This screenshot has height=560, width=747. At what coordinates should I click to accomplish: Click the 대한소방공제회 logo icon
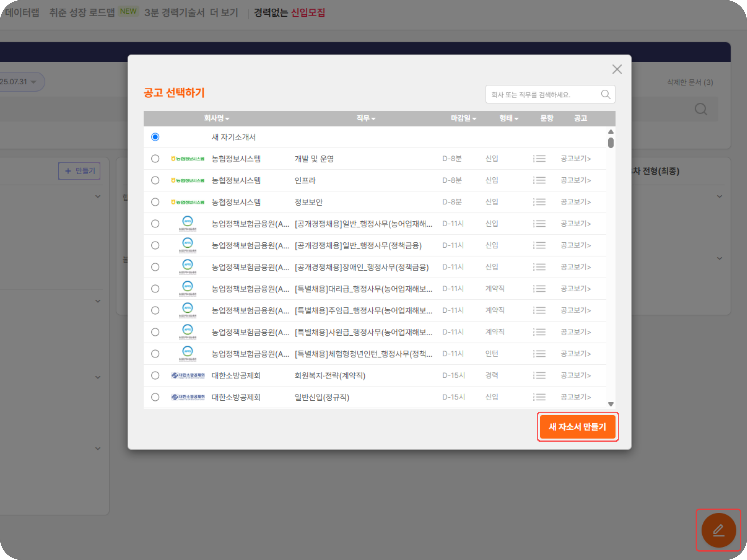(188, 375)
